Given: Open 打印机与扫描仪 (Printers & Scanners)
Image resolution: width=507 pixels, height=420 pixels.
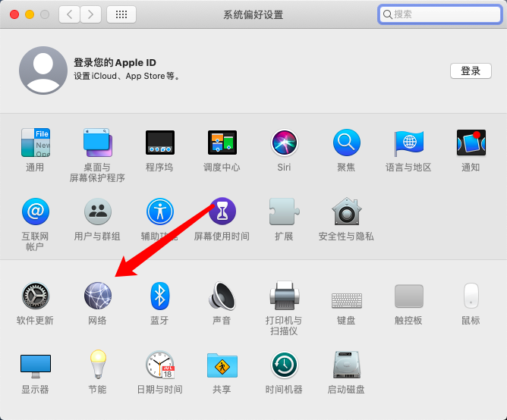Looking at the screenshot, I should click(x=284, y=296).
